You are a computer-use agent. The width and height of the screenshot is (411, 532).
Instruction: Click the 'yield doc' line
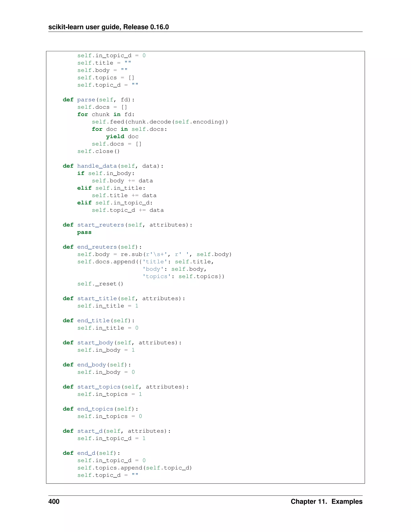[x=122, y=137]
